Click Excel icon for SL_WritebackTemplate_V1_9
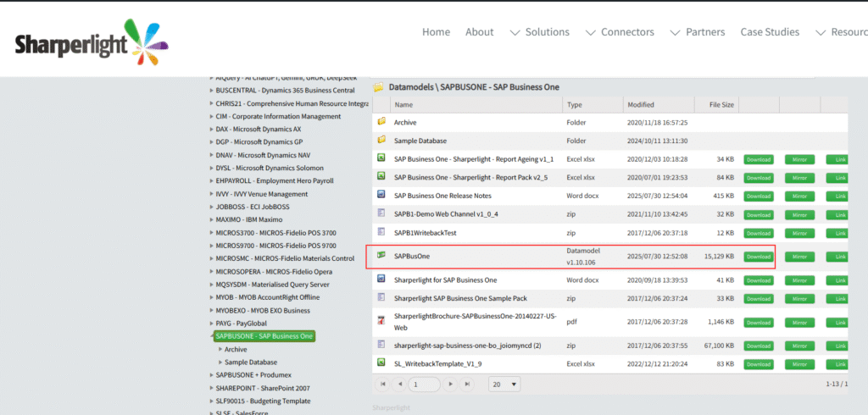Image resolution: width=868 pixels, height=415 pixels. [381, 363]
